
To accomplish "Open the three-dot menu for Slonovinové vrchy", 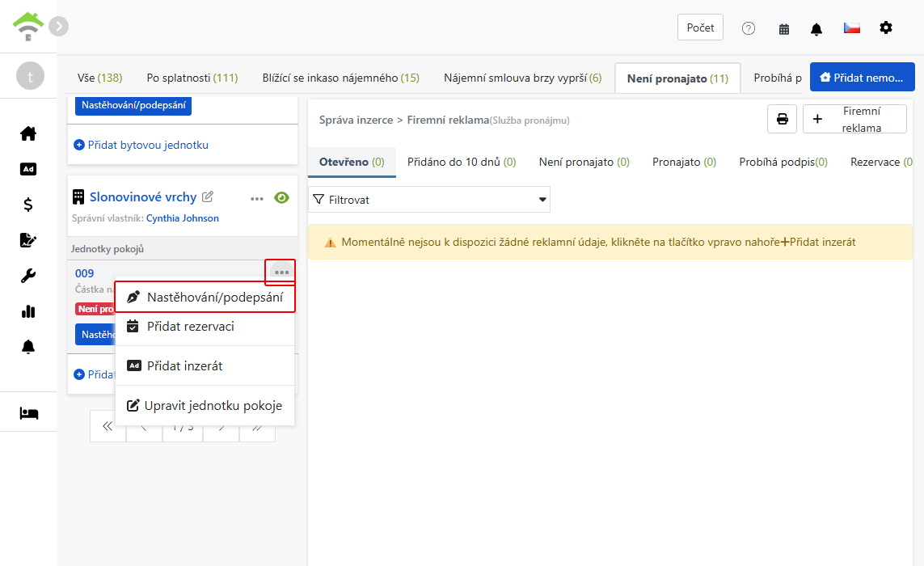I will (x=257, y=199).
